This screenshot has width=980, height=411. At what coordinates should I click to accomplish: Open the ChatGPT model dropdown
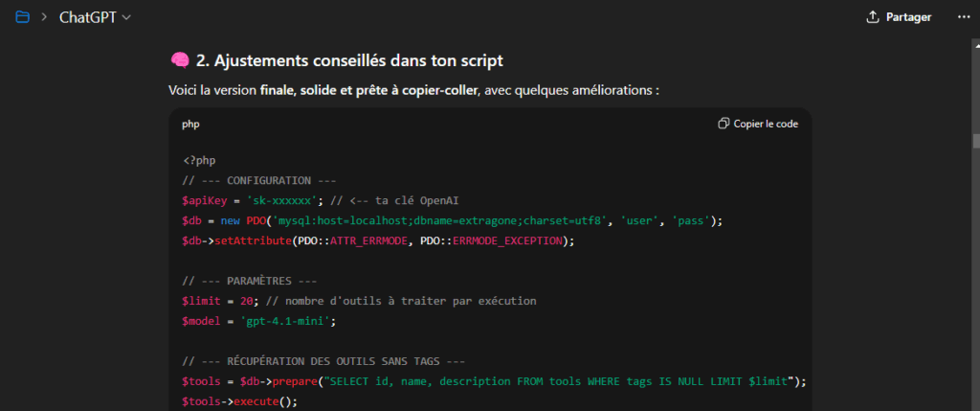96,17
